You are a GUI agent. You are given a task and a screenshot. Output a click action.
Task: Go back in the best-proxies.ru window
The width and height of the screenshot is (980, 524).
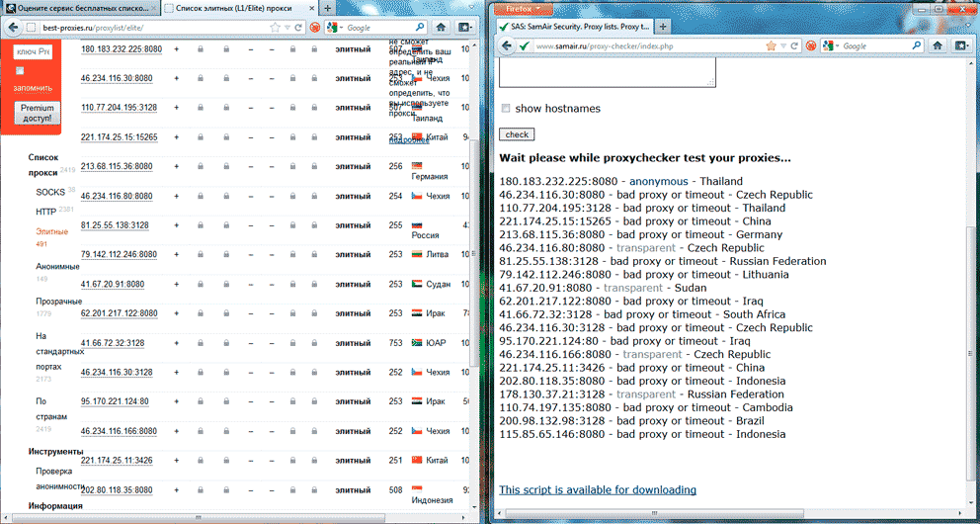point(13,28)
